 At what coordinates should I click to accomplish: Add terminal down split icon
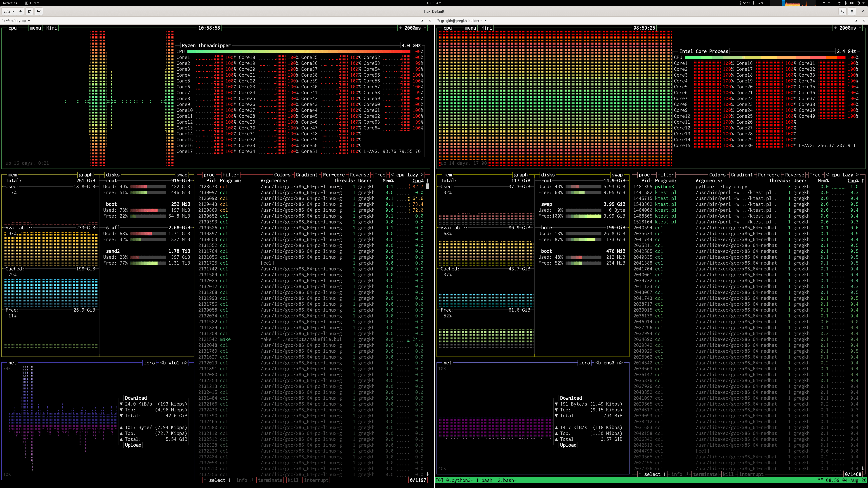(39, 11)
